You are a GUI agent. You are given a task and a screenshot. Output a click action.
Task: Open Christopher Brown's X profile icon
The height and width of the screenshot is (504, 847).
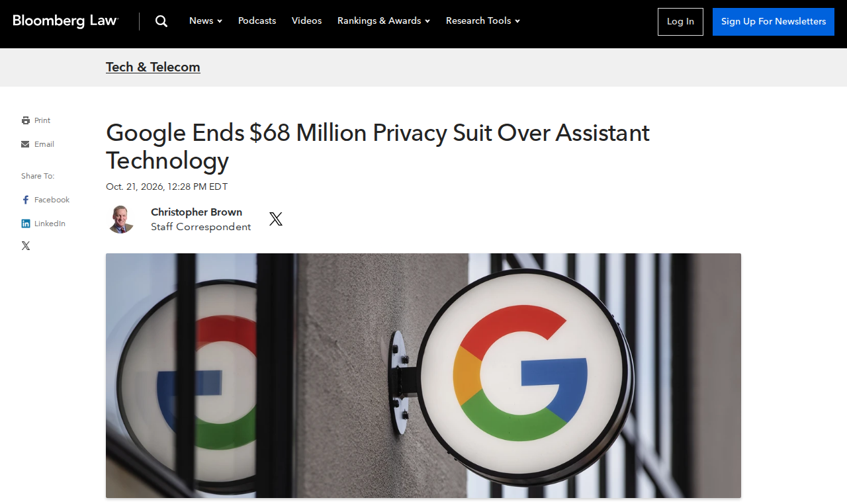276,219
